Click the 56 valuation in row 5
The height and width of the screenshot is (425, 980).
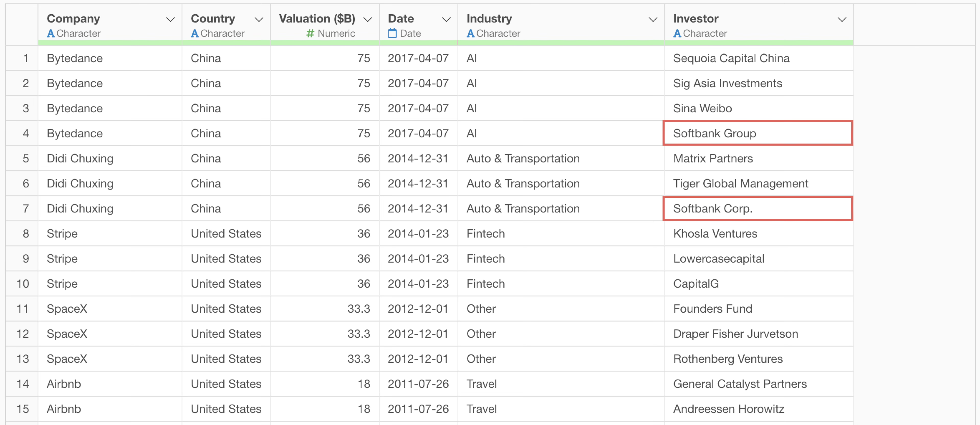pos(325,158)
